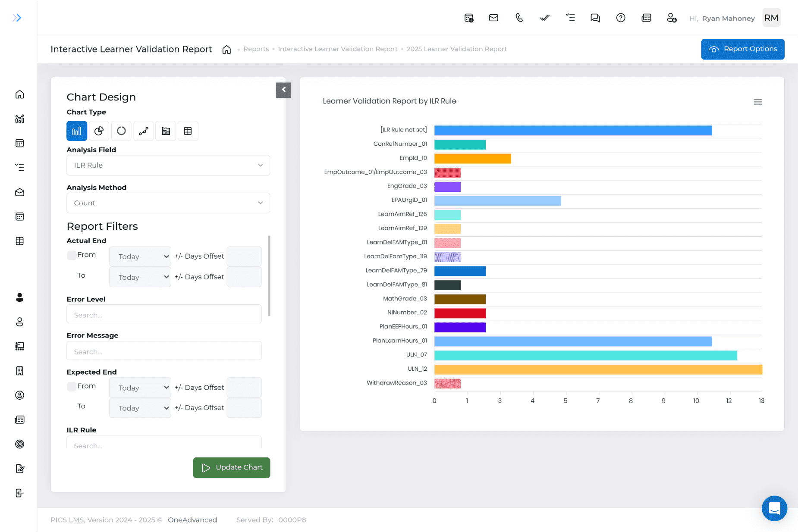Open the help question mark icon
Screen dimensions: 798x532
click(620, 18)
